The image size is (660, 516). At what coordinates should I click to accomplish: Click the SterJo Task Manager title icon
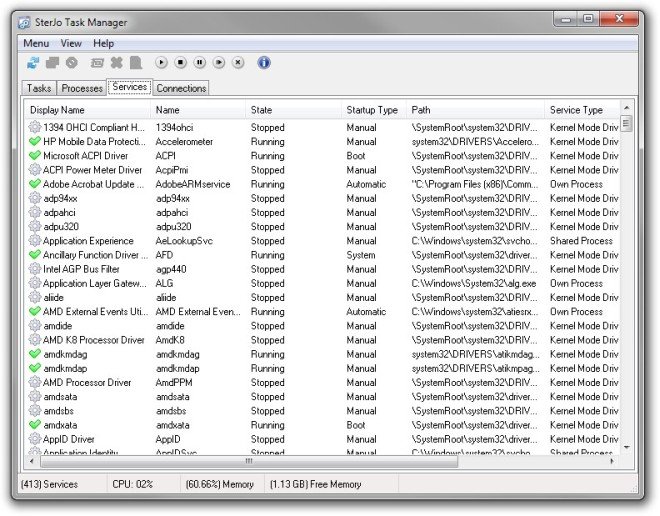[x=24, y=22]
